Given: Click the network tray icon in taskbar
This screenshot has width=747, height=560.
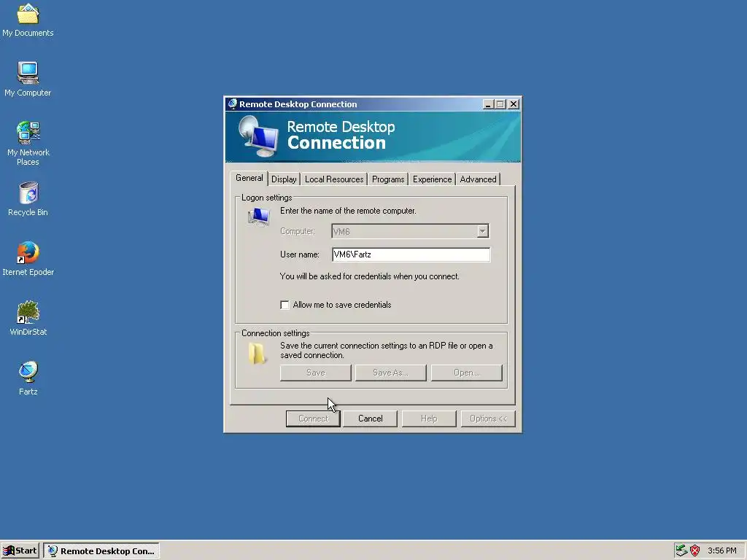Looking at the screenshot, I should 681,551.
